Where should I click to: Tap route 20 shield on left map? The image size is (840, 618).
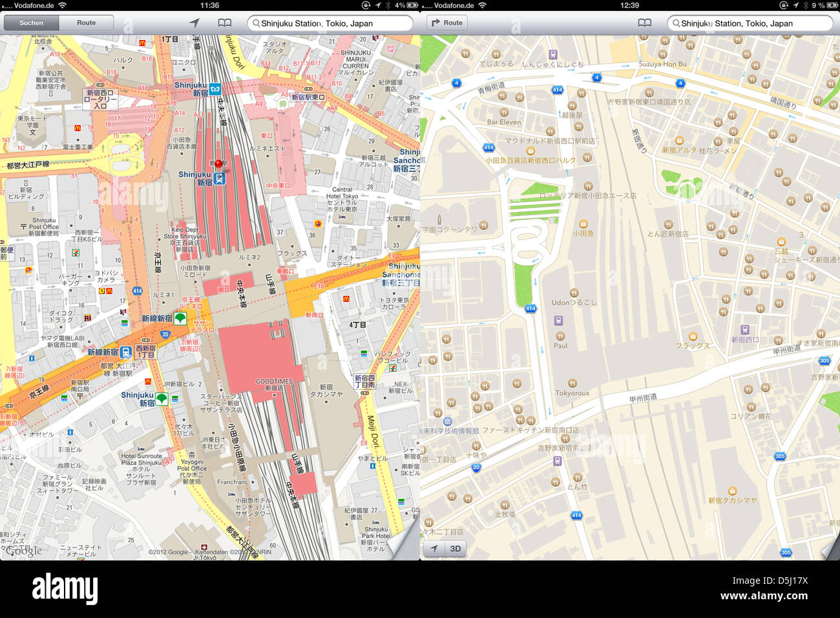[x=165, y=334]
